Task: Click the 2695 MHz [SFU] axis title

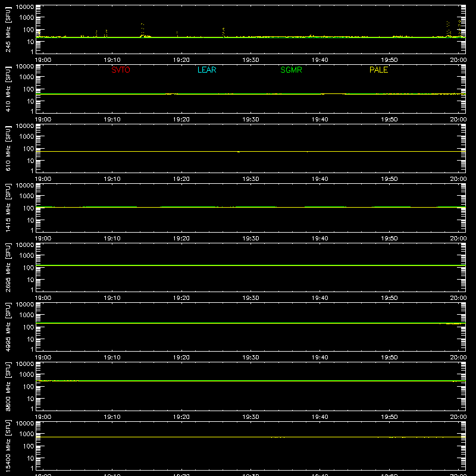Action: click(8, 267)
